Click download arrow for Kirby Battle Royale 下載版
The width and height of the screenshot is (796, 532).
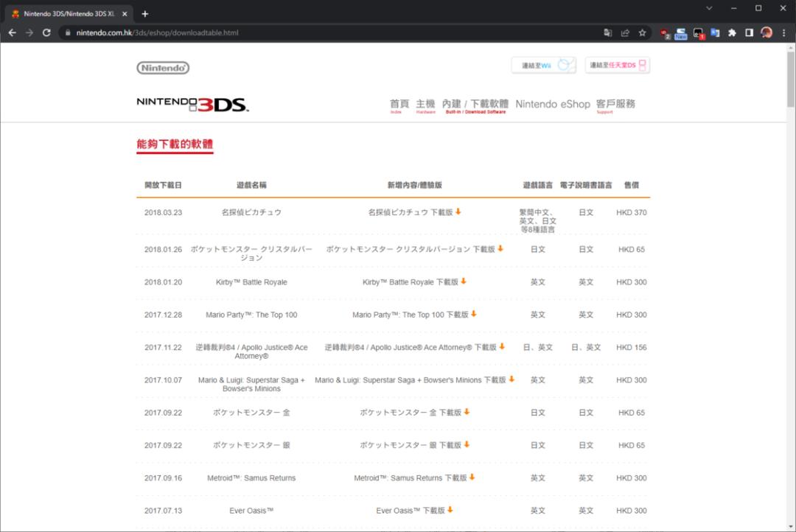click(464, 281)
